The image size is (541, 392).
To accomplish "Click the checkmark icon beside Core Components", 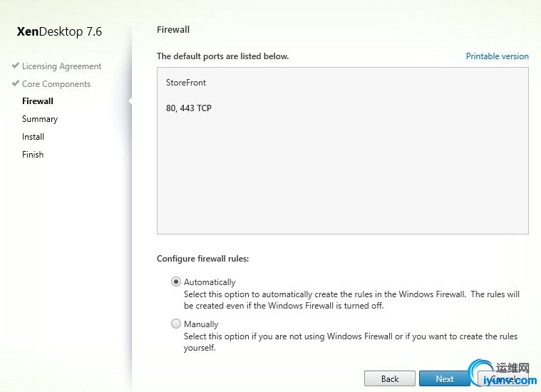I will click(15, 83).
